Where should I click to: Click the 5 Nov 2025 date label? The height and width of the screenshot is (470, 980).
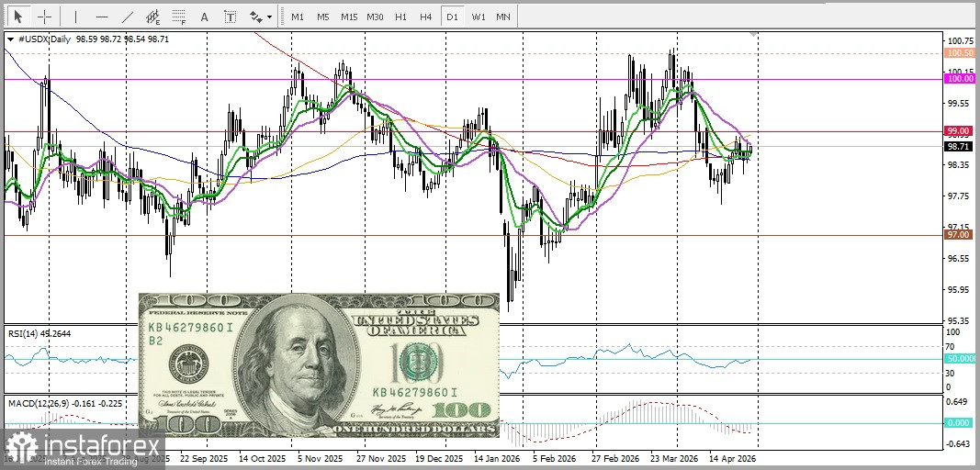pyautogui.click(x=320, y=458)
